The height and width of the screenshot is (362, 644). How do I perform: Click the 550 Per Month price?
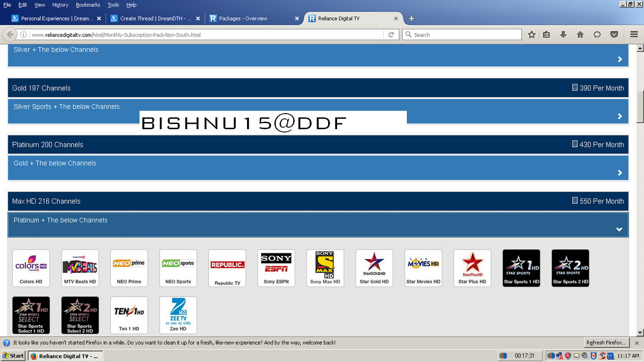tap(598, 201)
